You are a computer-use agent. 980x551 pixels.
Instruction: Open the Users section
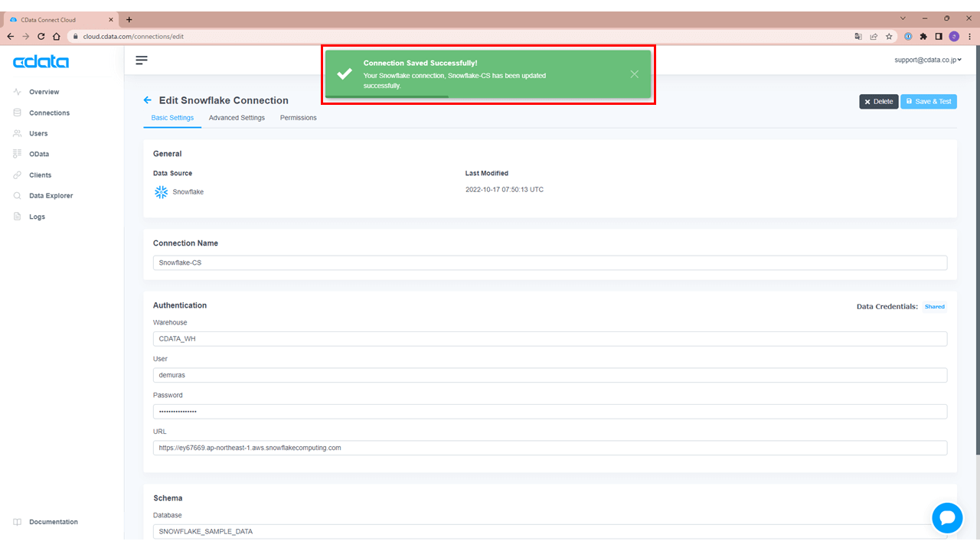pyautogui.click(x=38, y=133)
